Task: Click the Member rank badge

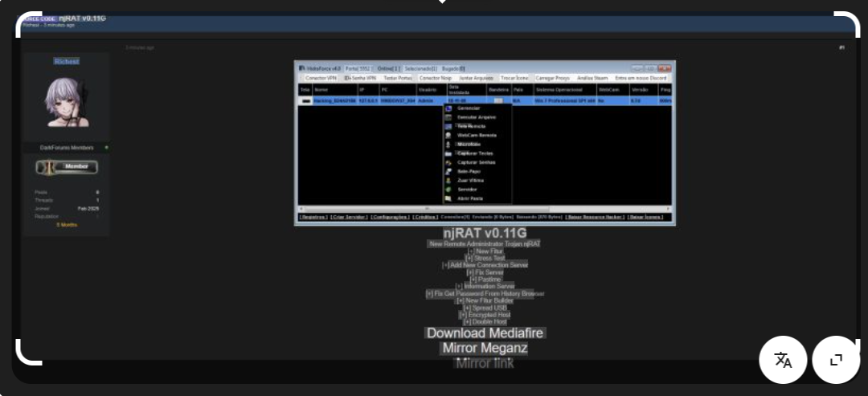Action: pos(67,167)
